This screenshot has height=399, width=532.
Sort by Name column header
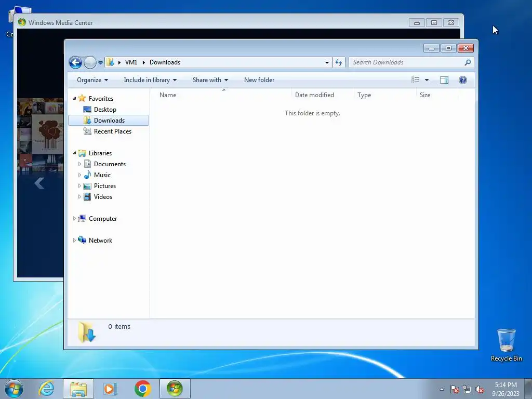223,95
